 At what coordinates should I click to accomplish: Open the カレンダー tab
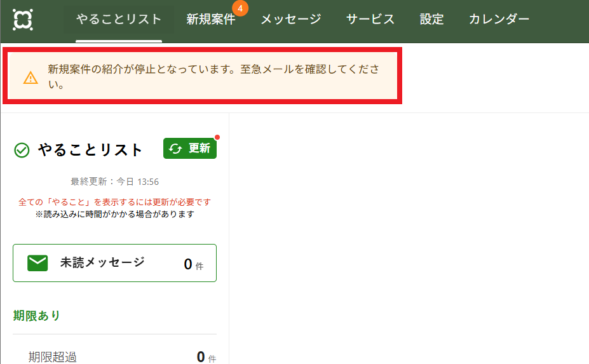(x=499, y=19)
